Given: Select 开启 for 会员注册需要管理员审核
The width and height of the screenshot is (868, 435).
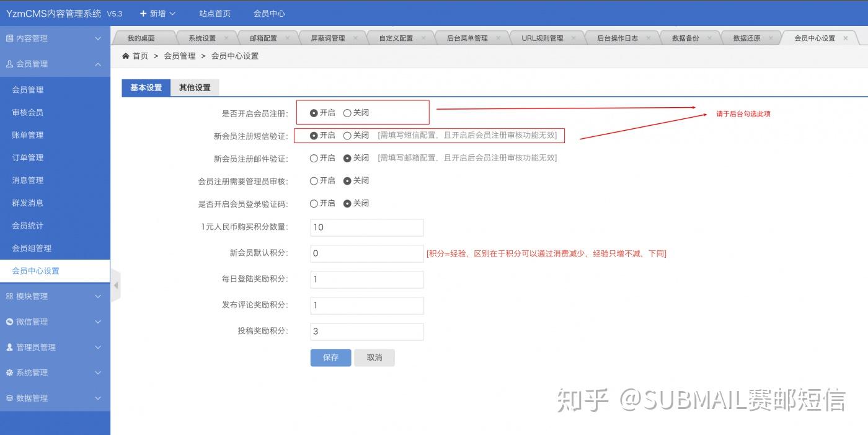Looking at the screenshot, I should point(314,180).
